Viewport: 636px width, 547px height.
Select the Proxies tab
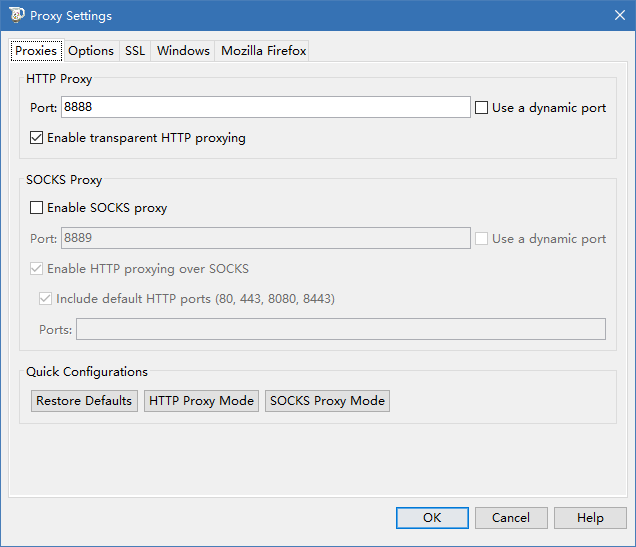[x=36, y=51]
